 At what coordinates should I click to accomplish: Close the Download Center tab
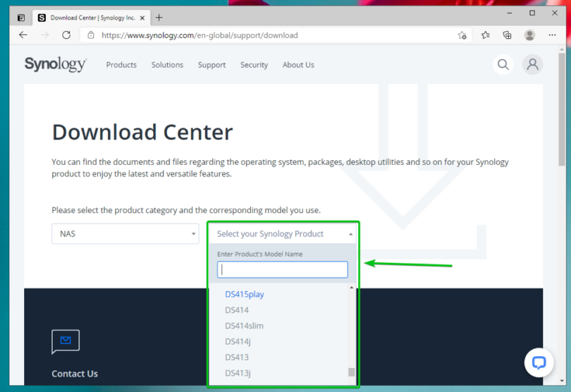pyautogui.click(x=142, y=18)
